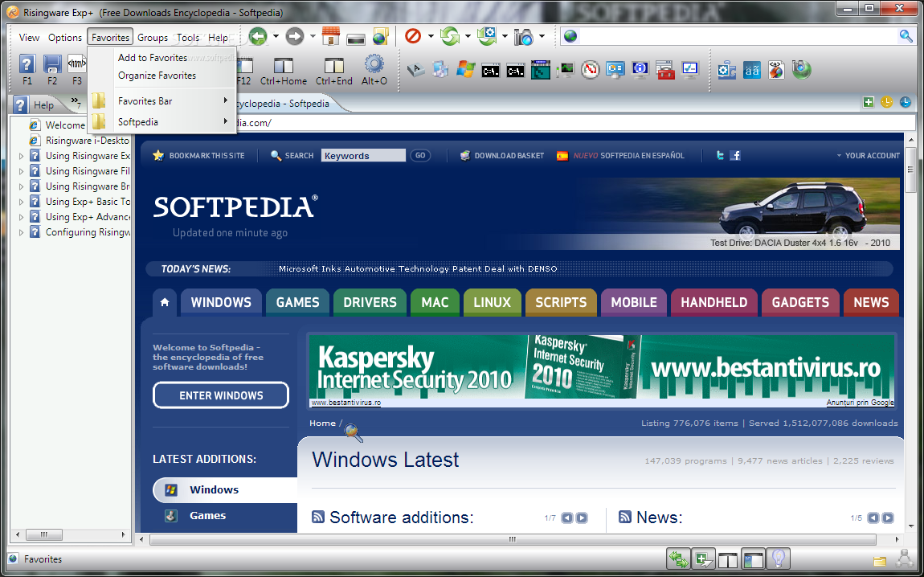Click the Keywords search input field
This screenshot has height=577, width=924.
click(x=364, y=156)
